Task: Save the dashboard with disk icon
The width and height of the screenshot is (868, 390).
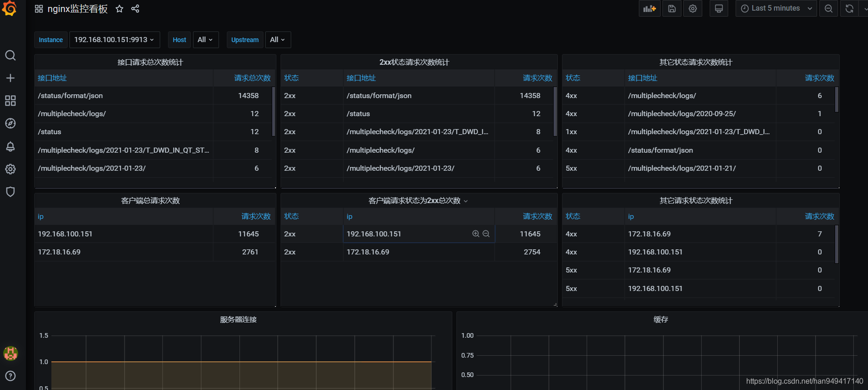Action: [x=672, y=8]
